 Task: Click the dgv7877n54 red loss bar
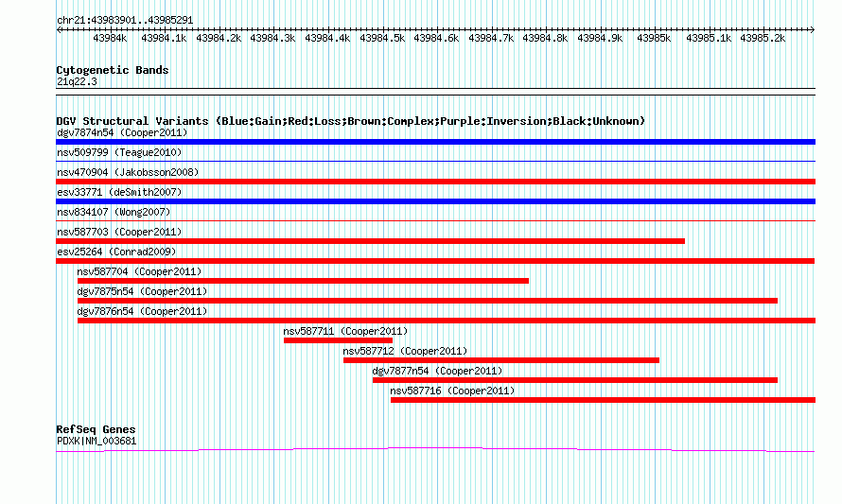tap(575, 380)
